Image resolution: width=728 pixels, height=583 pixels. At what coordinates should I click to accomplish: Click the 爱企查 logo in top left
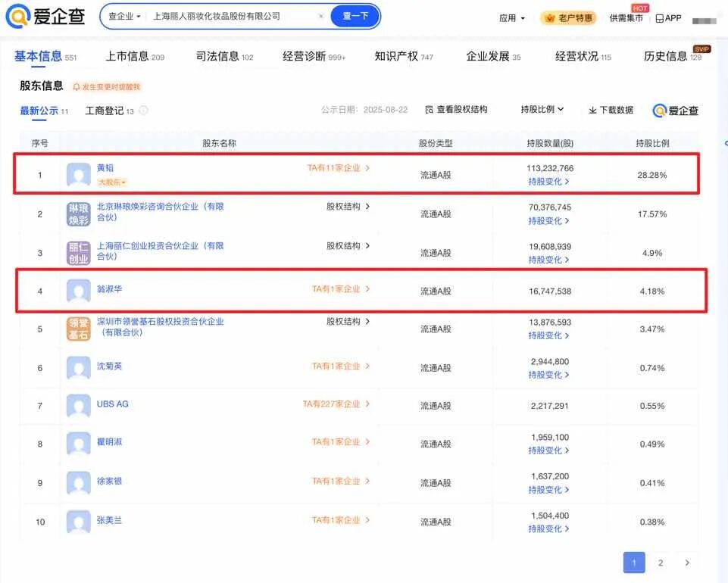[47, 16]
